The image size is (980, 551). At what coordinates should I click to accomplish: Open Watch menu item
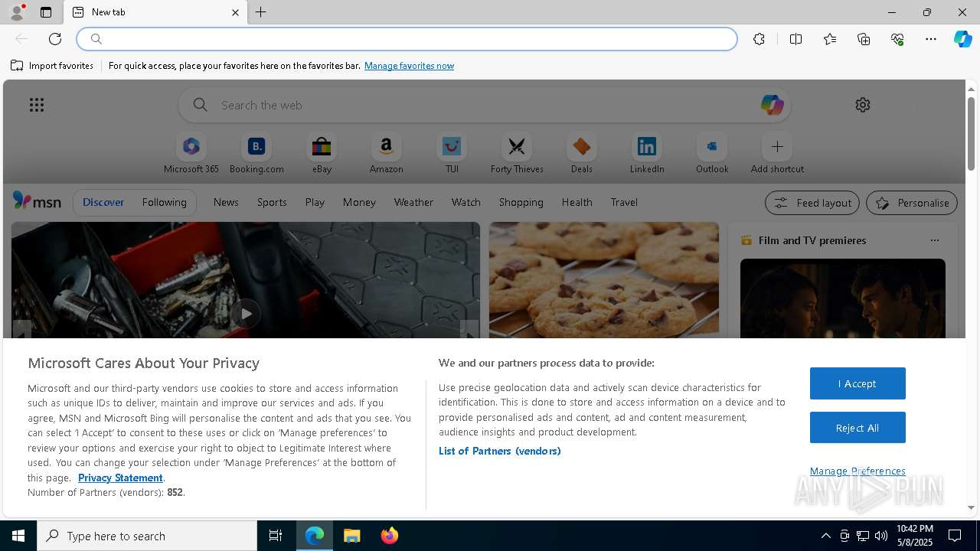[466, 202]
